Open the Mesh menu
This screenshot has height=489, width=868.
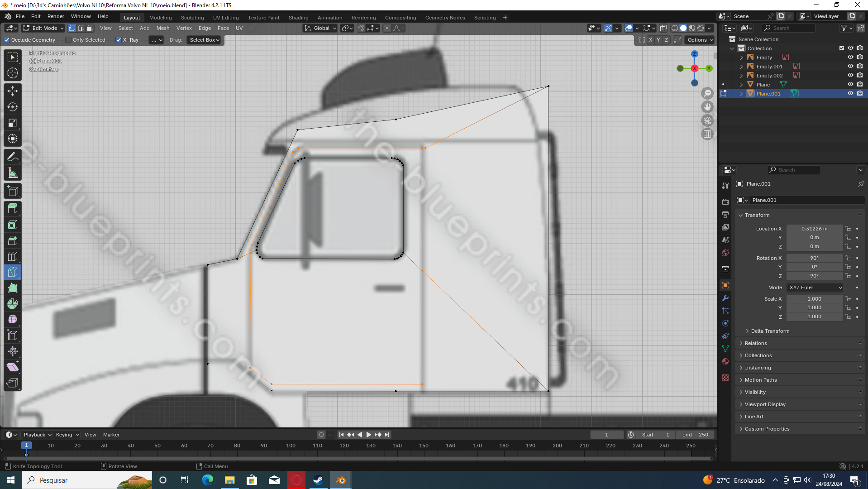163,28
